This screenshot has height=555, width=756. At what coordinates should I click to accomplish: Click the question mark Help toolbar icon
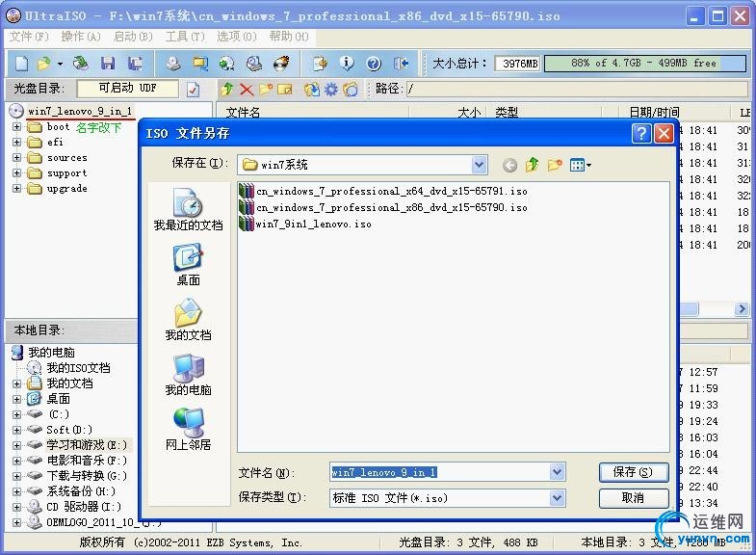click(x=374, y=64)
